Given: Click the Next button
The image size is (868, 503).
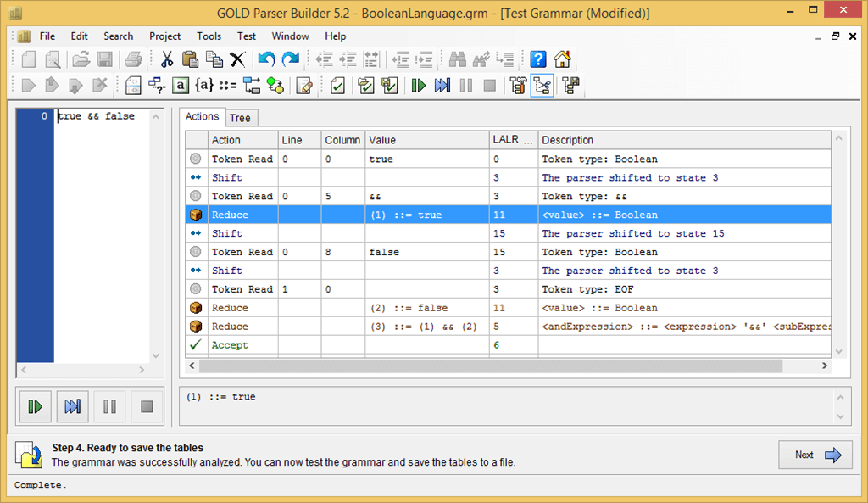Looking at the screenshot, I should point(816,455).
